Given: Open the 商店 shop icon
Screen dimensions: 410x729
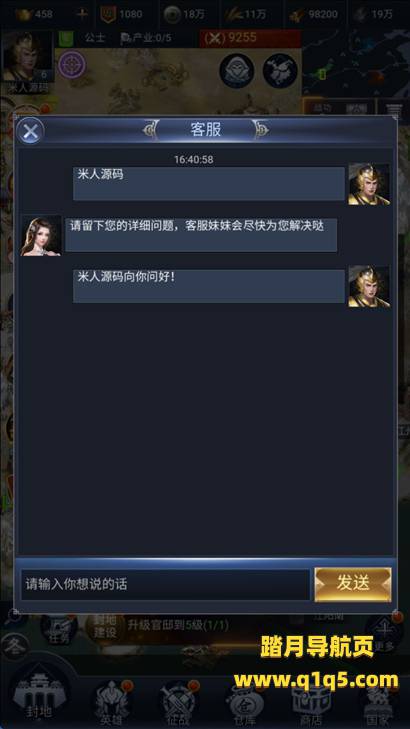Looking at the screenshot, I should pos(311,704).
